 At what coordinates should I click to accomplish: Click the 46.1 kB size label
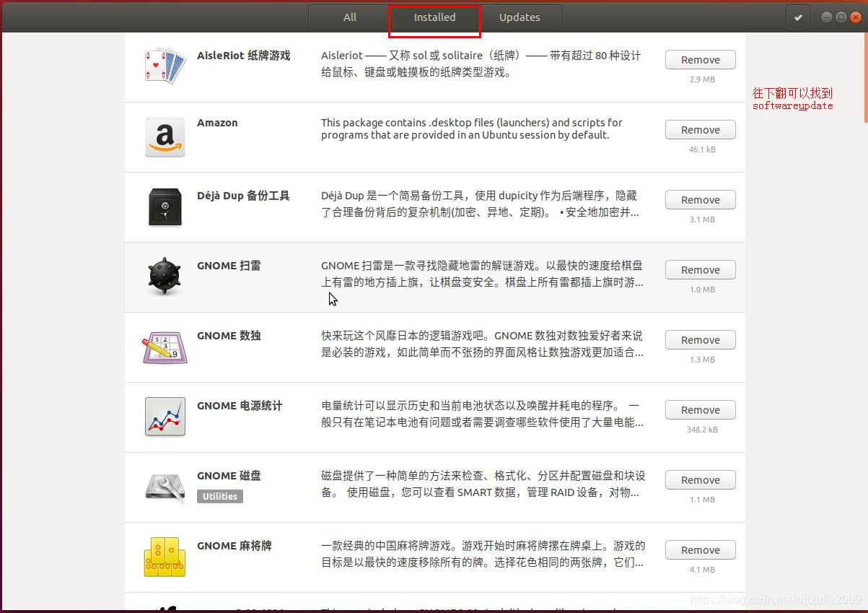coord(702,149)
